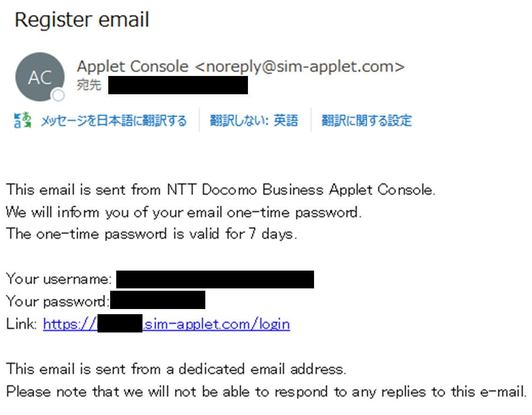Click the dedicated email address sentence

[x=176, y=369]
